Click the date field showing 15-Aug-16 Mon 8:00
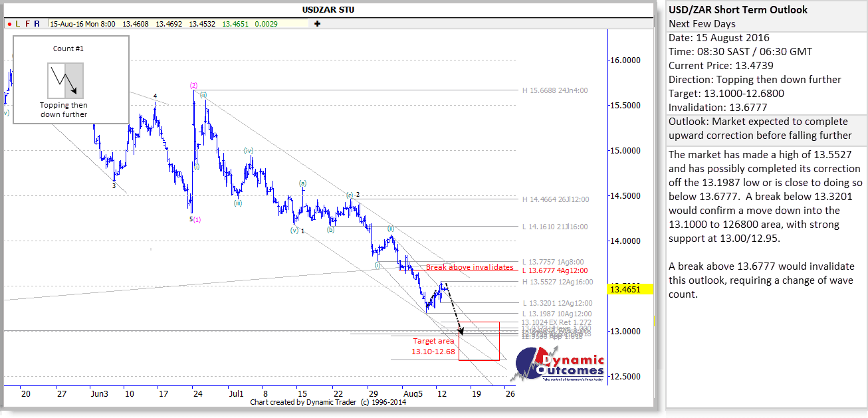Image resolution: width=868 pixels, height=418 pixels. pyautogui.click(x=82, y=24)
